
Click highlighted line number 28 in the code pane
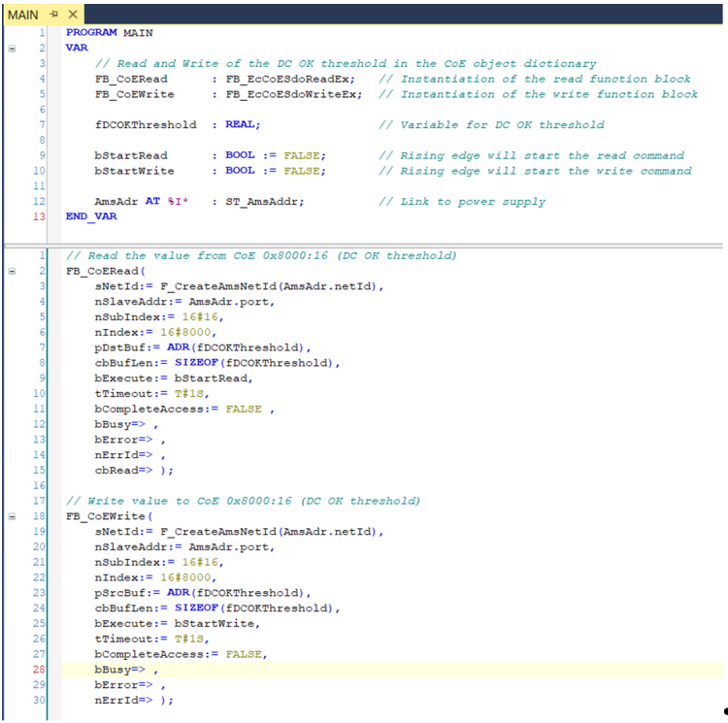[x=40, y=670]
